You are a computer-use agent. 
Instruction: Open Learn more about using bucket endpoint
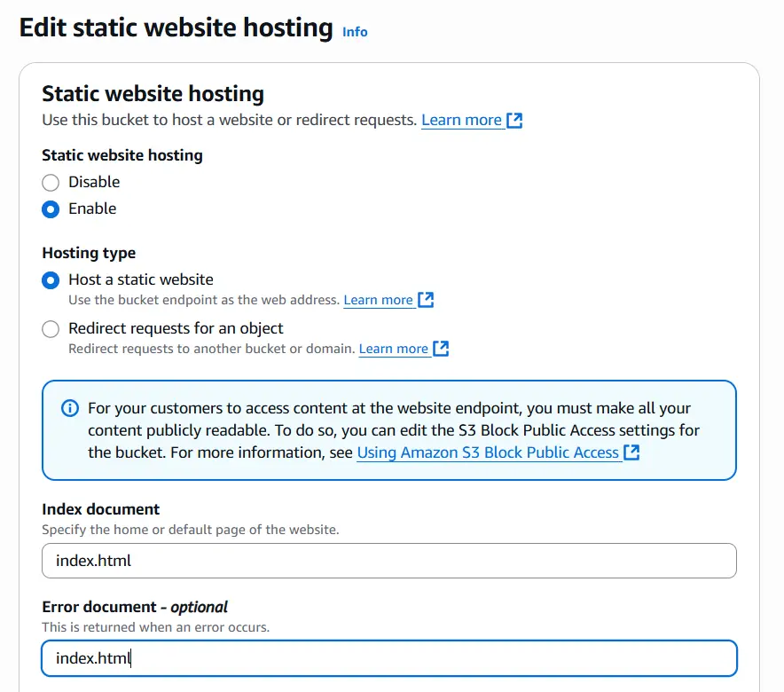pyautogui.click(x=378, y=300)
